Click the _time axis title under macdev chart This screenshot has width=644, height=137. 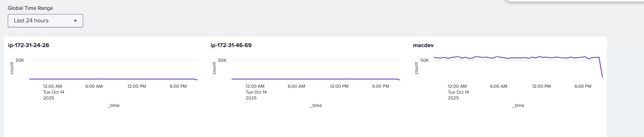pos(518,106)
